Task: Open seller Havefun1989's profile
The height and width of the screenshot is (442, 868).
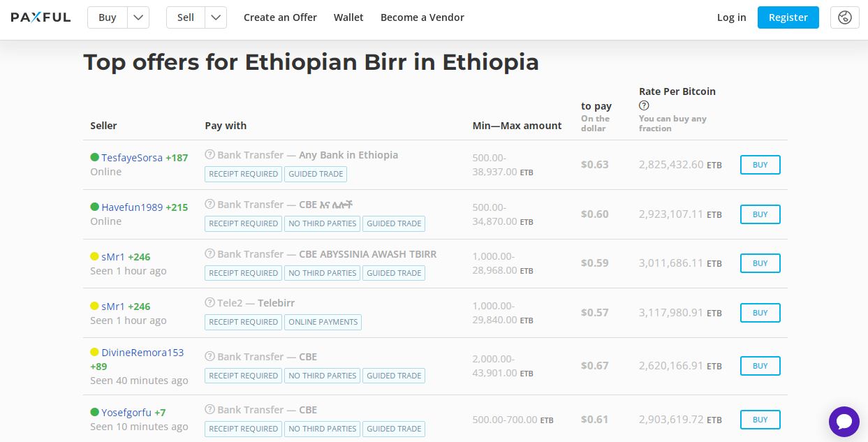Action: (132, 207)
